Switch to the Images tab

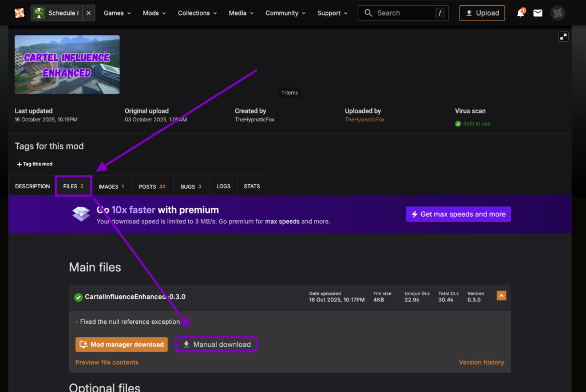point(112,186)
